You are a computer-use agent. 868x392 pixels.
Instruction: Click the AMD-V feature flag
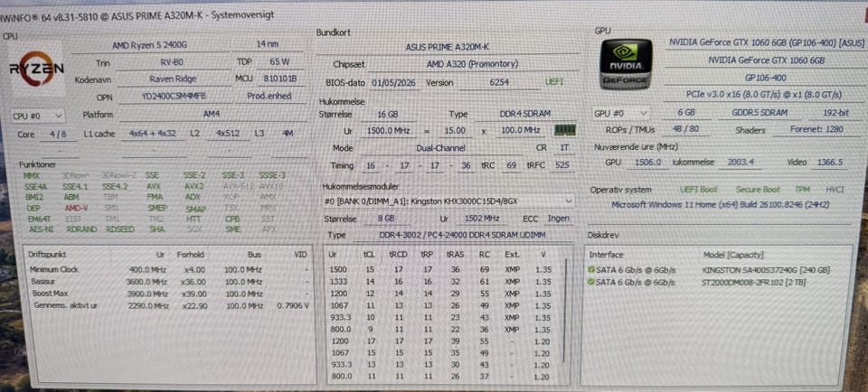tap(75, 209)
